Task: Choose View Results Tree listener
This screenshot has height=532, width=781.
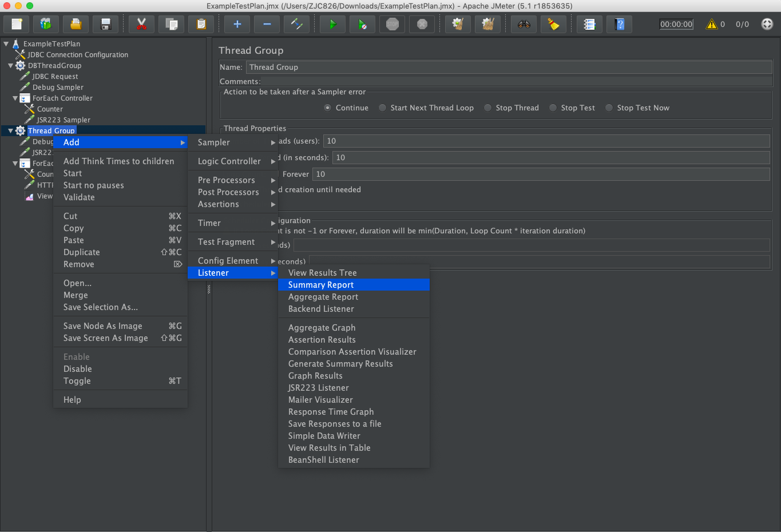Action: click(354, 273)
